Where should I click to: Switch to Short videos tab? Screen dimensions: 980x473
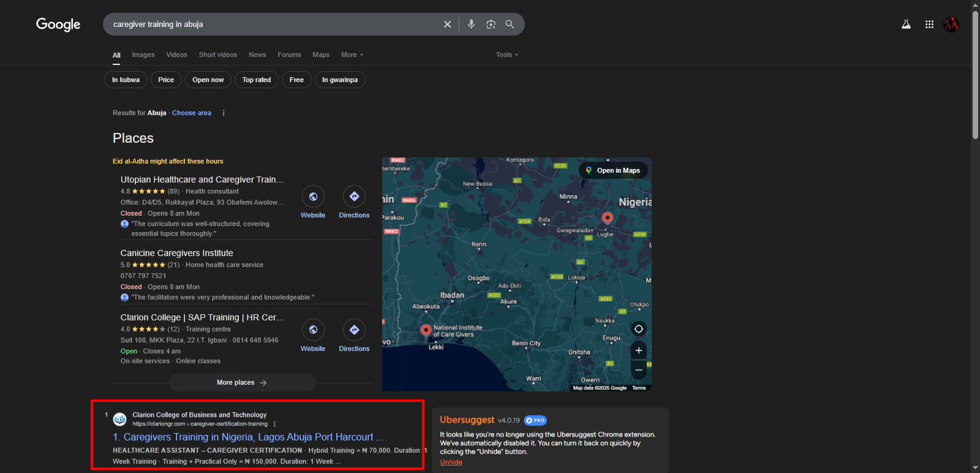[217, 55]
